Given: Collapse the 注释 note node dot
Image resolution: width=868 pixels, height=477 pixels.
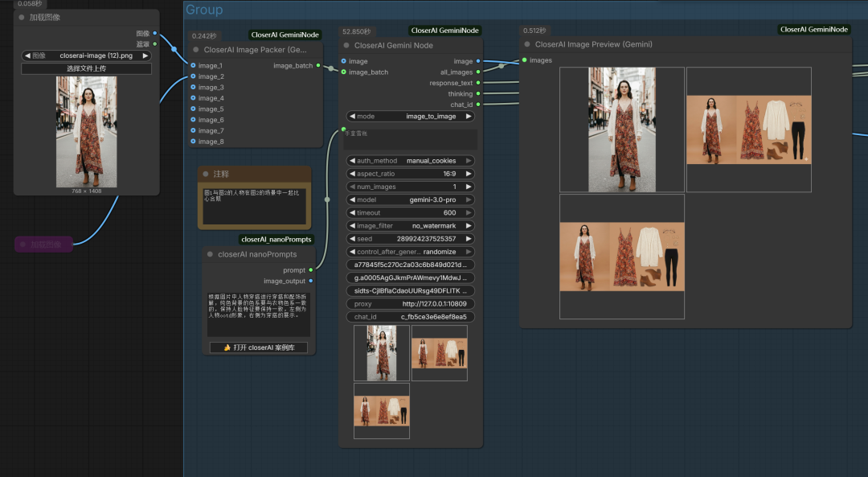Looking at the screenshot, I should 206,174.
